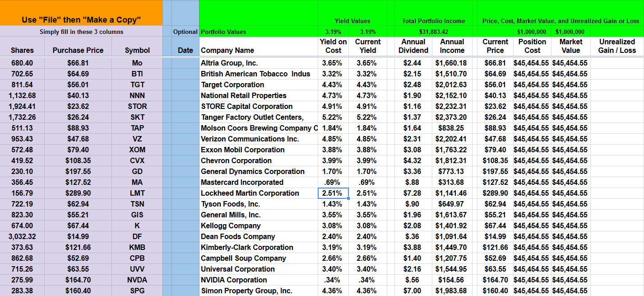Select NVIDIA Corporation name cell
Viewport: 644px width, 296px height.
tap(259, 280)
